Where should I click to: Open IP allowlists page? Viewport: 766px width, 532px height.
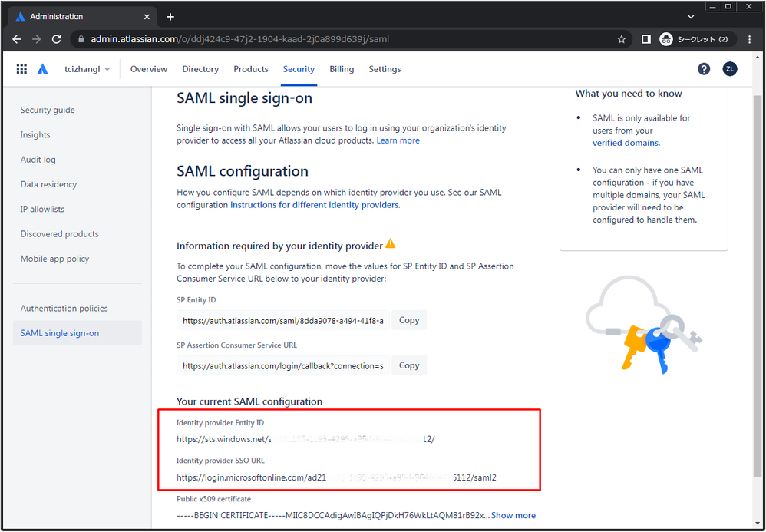click(x=42, y=209)
